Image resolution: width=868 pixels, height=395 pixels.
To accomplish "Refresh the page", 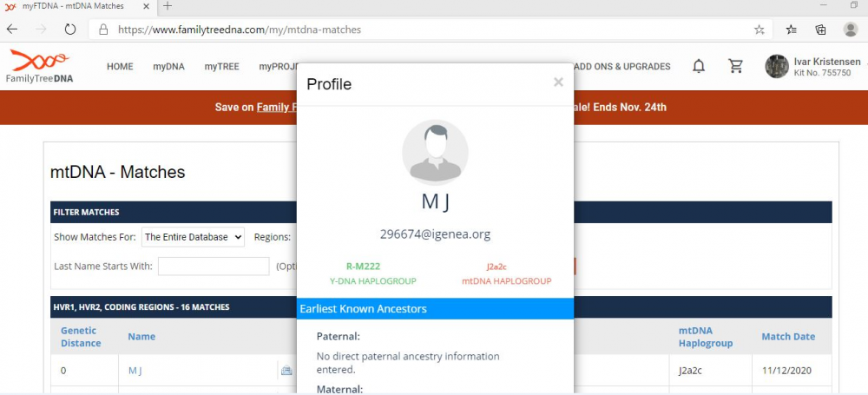I will 70,30.
